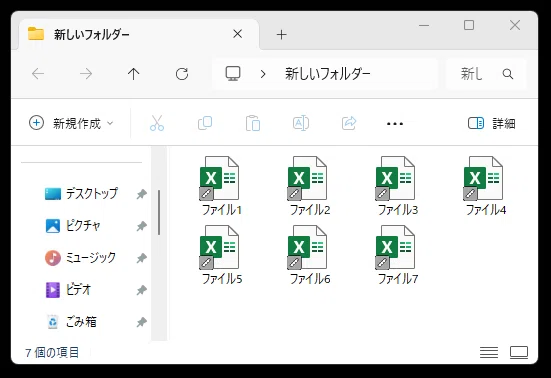This screenshot has width=551, height=378.
Task: Go up one folder level
Action: [134, 74]
